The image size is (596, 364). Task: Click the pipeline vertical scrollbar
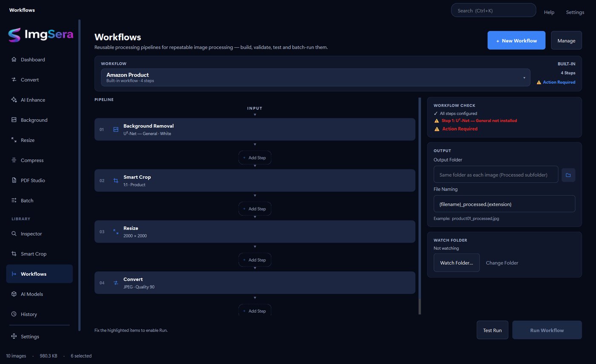tap(419, 206)
